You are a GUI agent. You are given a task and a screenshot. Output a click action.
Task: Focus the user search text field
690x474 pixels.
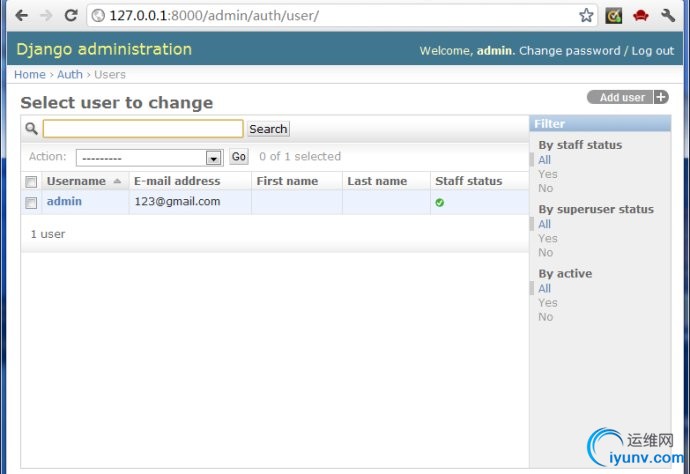143,129
